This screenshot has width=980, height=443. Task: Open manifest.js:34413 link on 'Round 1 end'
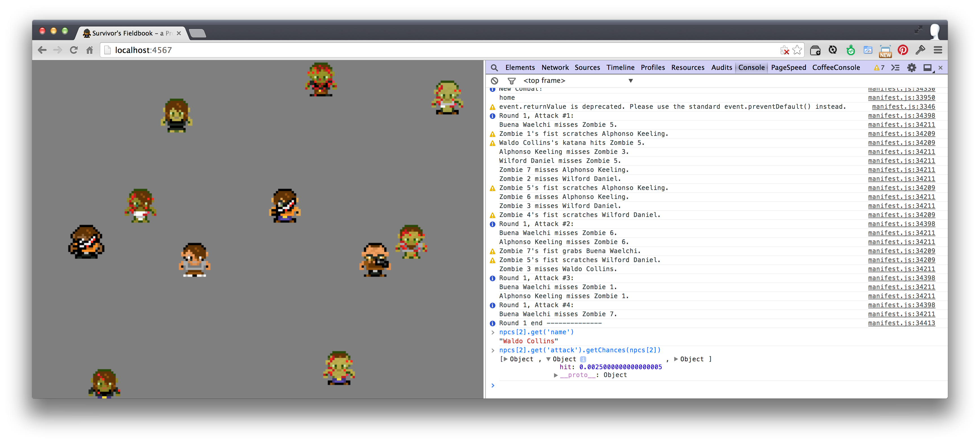[x=901, y=323]
